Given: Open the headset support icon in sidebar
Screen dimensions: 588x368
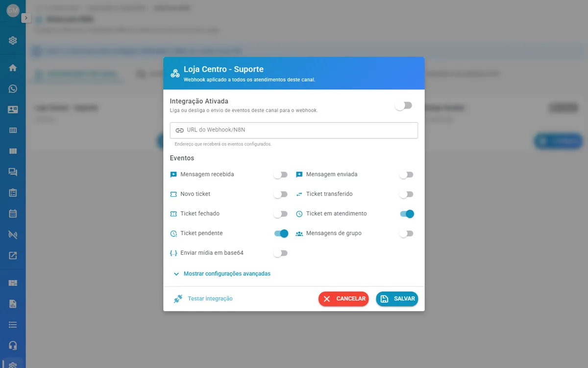Looking at the screenshot, I should 13,345.
